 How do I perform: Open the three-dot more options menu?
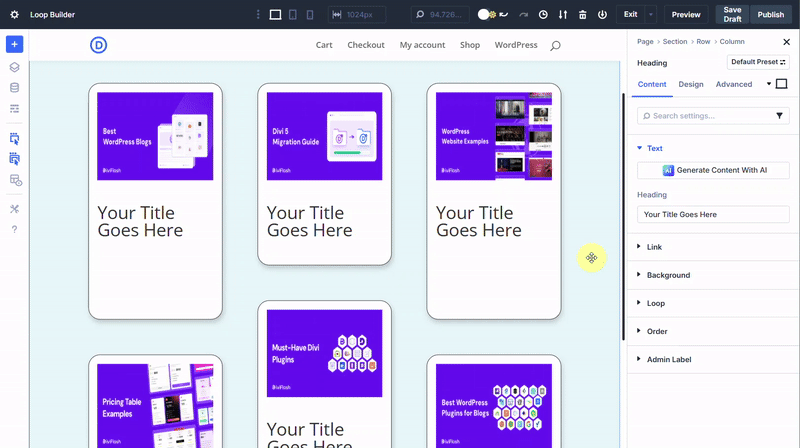pyautogui.click(x=258, y=14)
